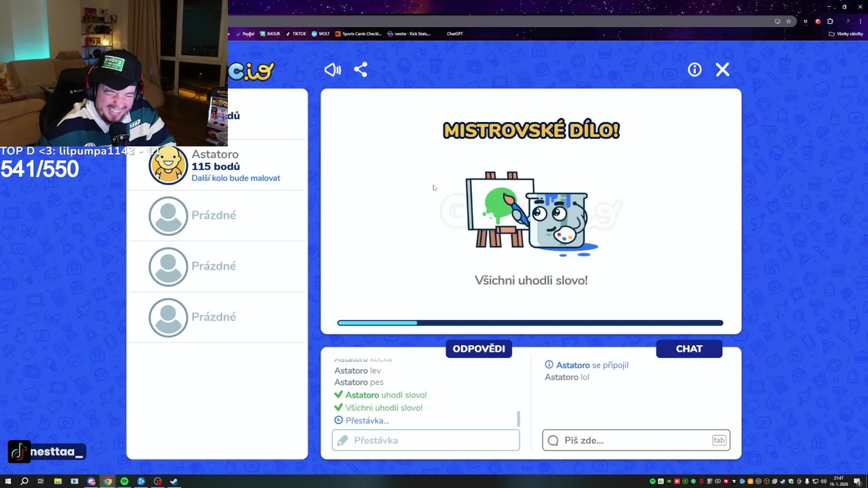The height and width of the screenshot is (488, 868).
Task: Bookmark this page with the star icon
Action: 788,21
